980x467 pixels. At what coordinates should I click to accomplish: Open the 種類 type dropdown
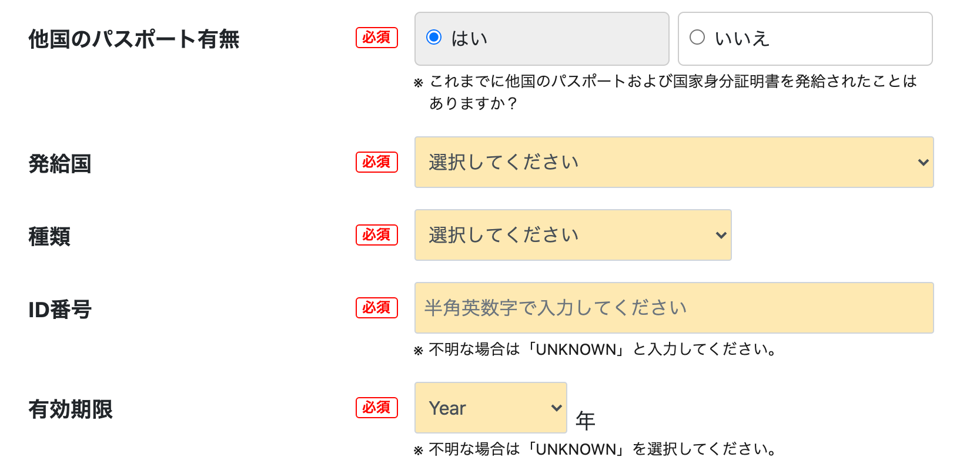pyautogui.click(x=573, y=235)
